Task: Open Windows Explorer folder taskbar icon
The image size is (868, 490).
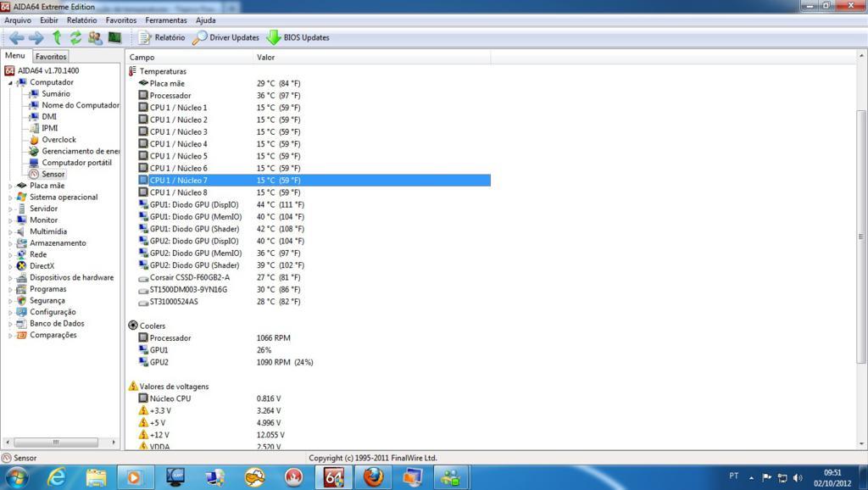Action: 96,477
